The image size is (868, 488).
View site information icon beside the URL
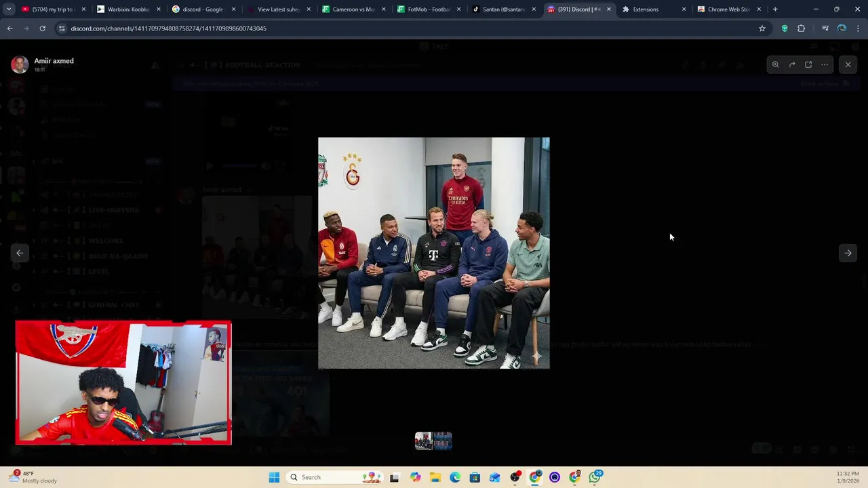tap(62, 28)
